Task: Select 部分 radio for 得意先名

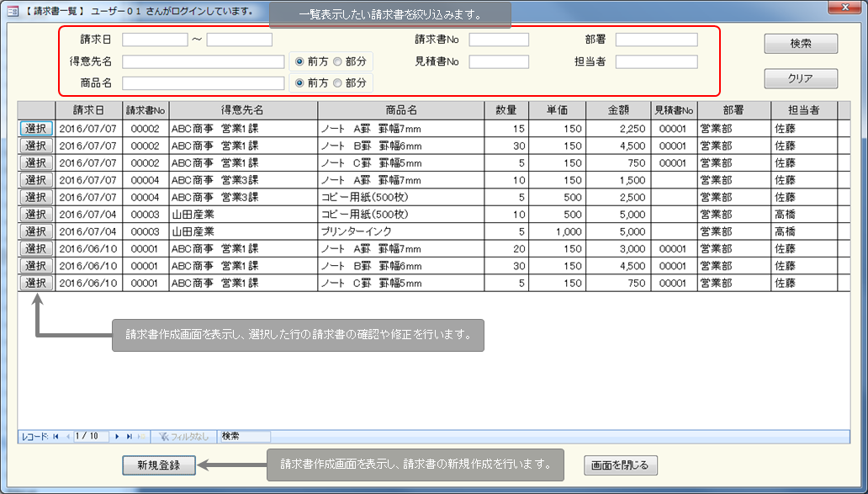Action: click(337, 61)
